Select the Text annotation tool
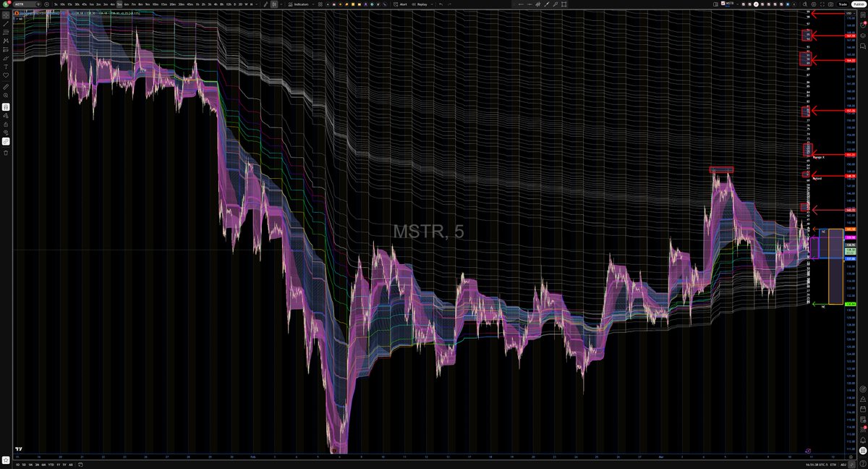Image resolution: width=868 pixels, height=469 pixels. point(6,67)
